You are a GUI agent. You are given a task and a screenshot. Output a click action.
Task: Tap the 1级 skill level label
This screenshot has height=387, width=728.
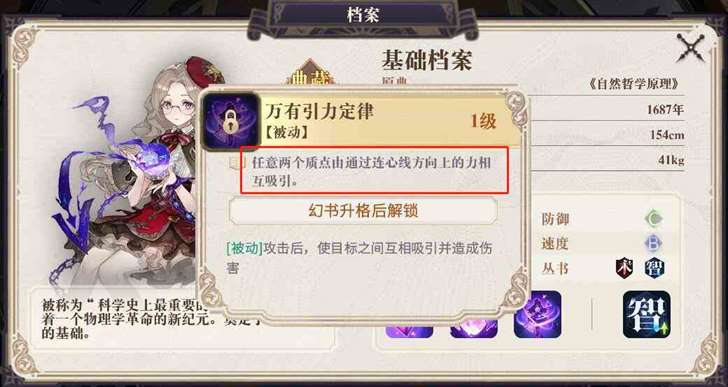click(x=483, y=121)
